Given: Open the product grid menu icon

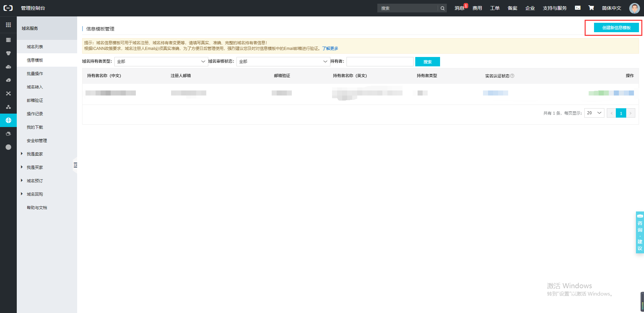Looking at the screenshot, I should tap(8, 25).
